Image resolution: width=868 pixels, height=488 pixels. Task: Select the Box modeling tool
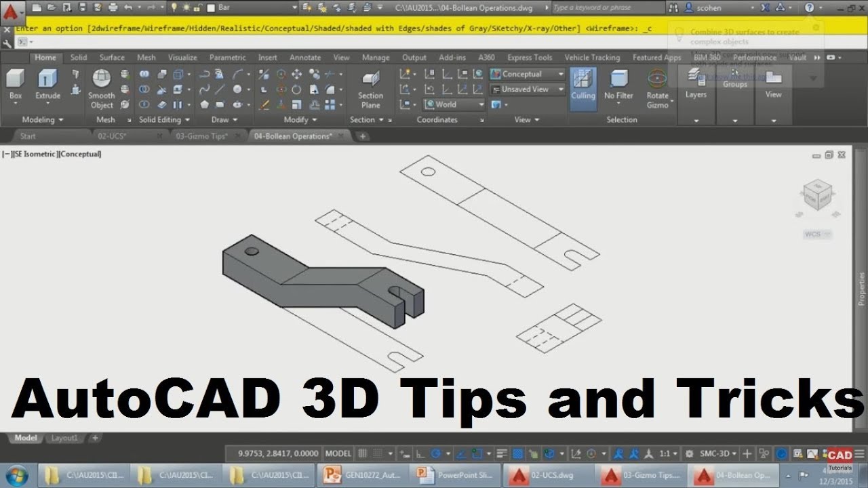pos(16,85)
